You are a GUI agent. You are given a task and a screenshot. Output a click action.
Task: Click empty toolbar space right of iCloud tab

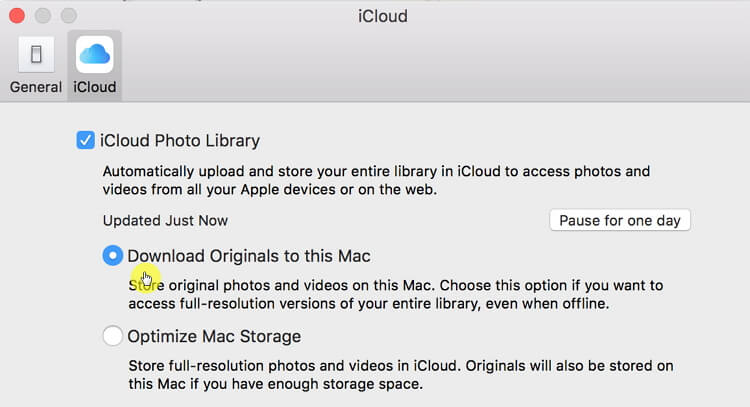point(430,65)
